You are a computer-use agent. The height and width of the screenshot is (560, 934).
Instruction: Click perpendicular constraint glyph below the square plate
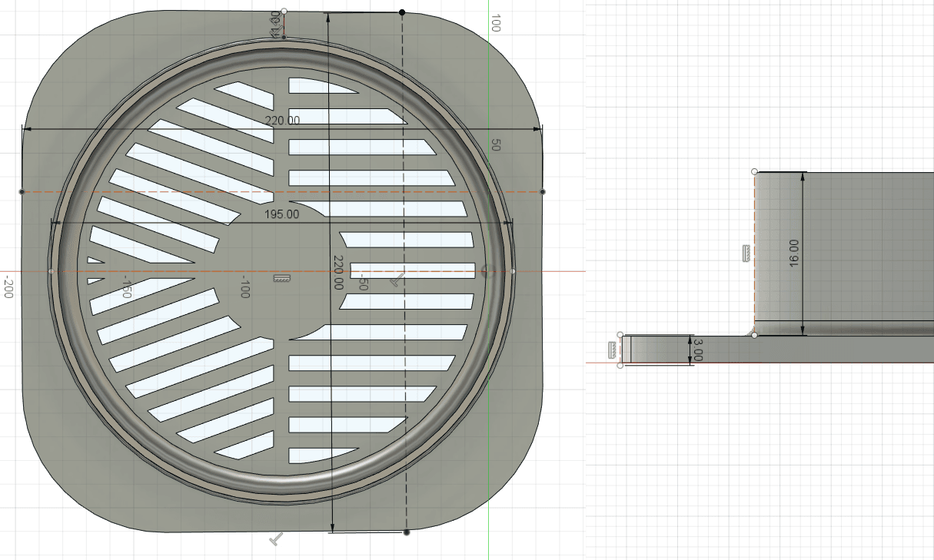click(277, 539)
